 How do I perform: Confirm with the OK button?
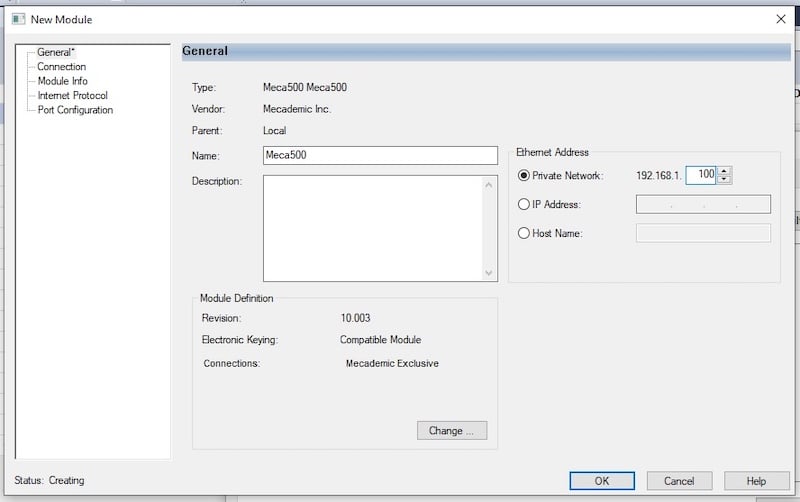[602, 481]
